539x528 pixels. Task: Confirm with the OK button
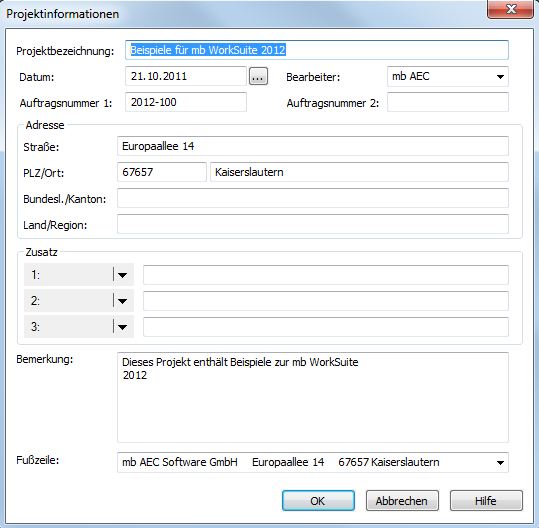click(318, 500)
